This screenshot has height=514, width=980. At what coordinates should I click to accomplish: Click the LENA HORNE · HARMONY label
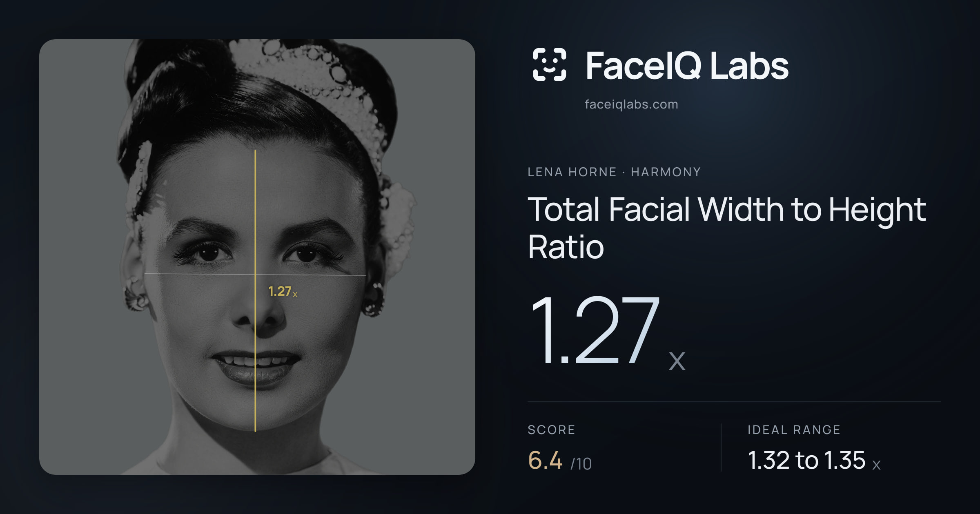click(614, 172)
